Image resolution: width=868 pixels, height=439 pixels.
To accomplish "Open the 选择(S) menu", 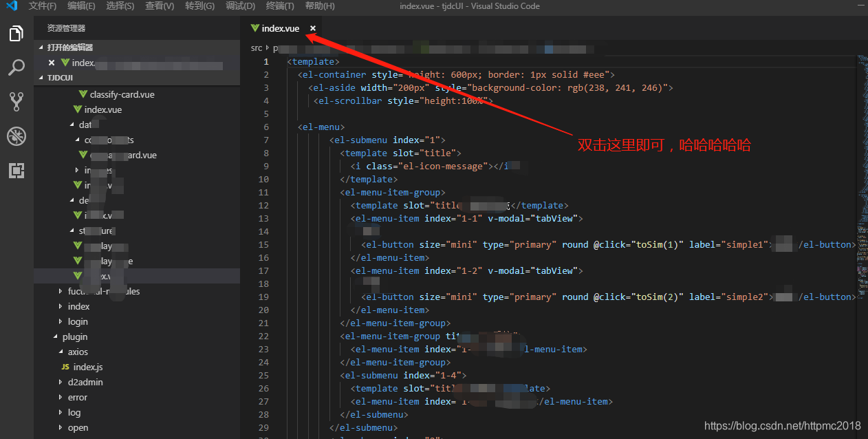I will pyautogui.click(x=120, y=6).
